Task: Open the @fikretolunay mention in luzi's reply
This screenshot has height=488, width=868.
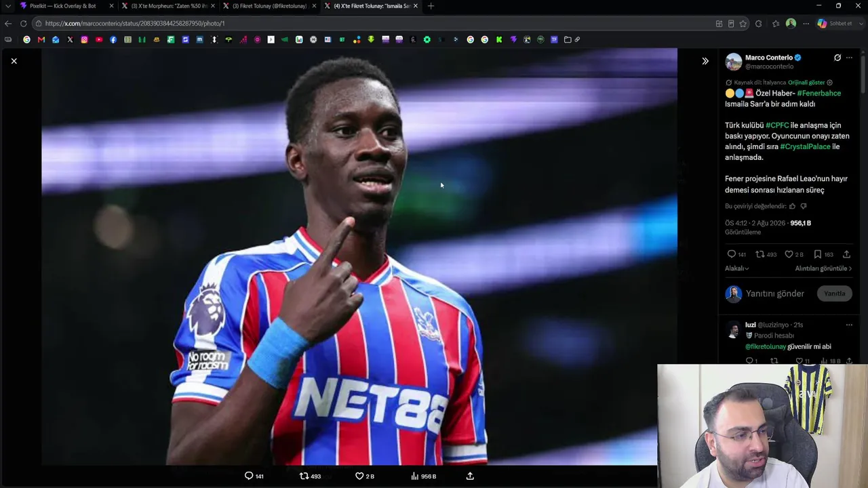Action: [766, 346]
